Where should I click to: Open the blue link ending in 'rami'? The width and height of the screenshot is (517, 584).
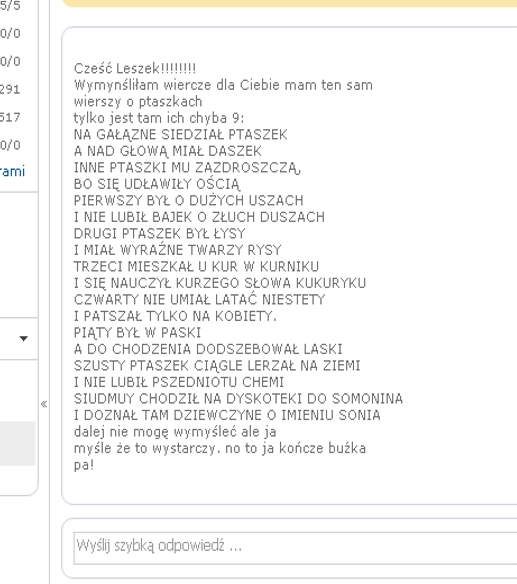click(12, 171)
